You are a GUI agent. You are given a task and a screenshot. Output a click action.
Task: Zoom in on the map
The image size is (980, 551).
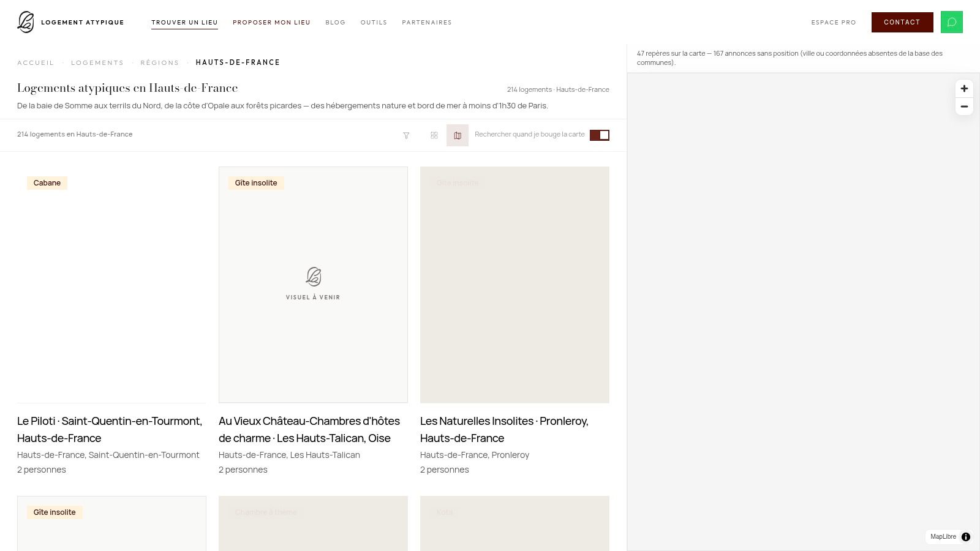964,89
